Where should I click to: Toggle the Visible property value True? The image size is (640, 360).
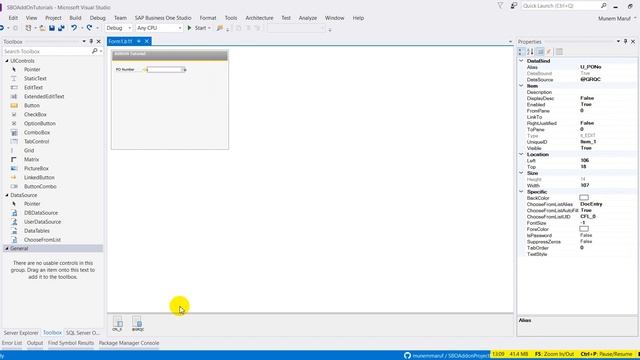tap(586, 148)
